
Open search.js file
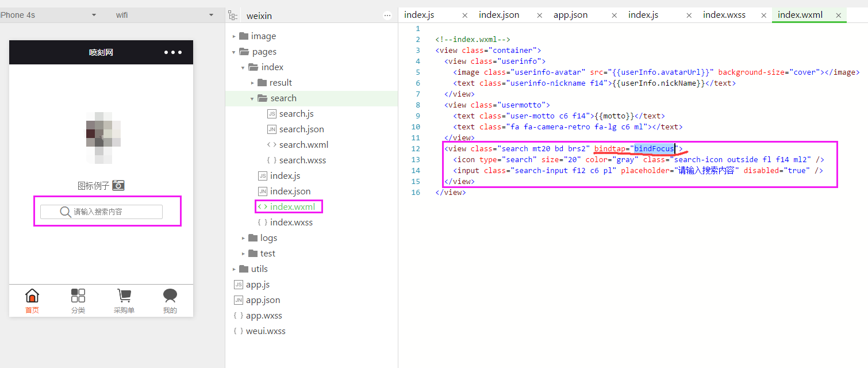coord(296,114)
